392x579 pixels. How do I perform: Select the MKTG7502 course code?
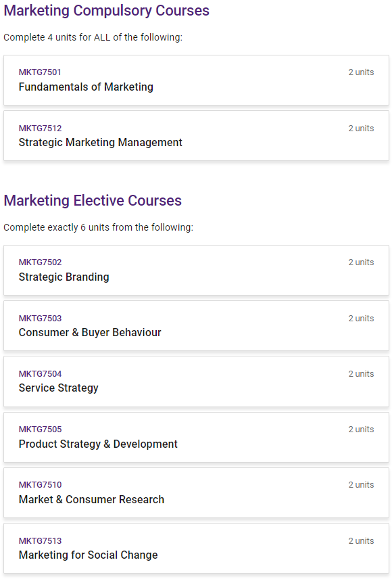coord(41,262)
